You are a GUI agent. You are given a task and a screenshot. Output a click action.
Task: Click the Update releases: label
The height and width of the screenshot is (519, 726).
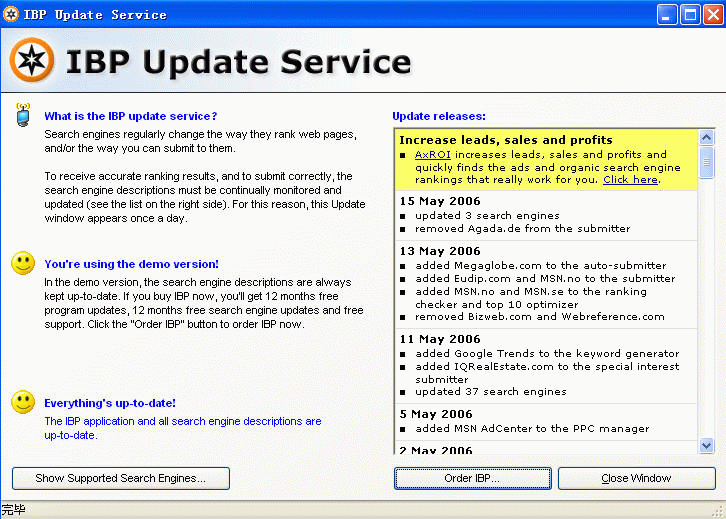(x=439, y=116)
